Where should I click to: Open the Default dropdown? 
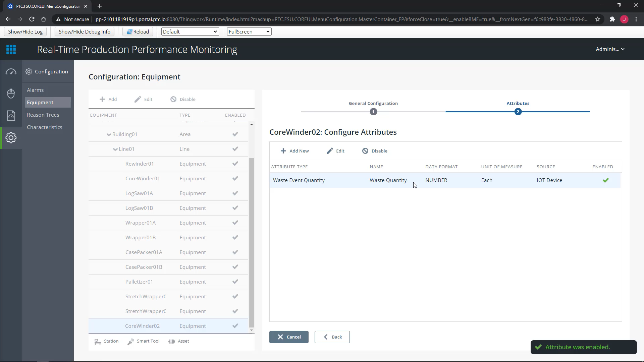click(x=190, y=32)
